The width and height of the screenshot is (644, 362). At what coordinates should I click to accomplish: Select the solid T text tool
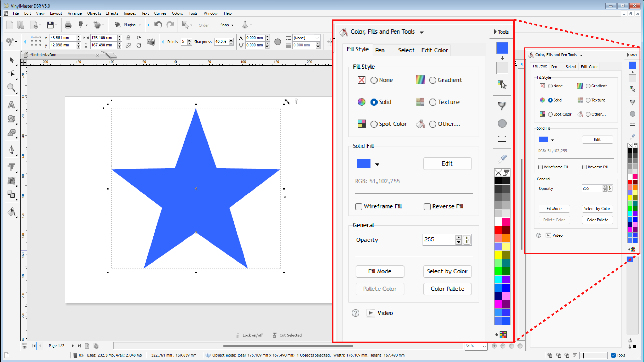pyautogui.click(x=12, y=167)
